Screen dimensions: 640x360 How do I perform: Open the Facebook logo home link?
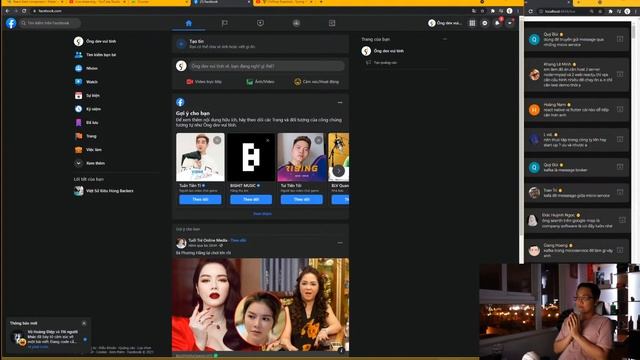(x=11, y=23)
